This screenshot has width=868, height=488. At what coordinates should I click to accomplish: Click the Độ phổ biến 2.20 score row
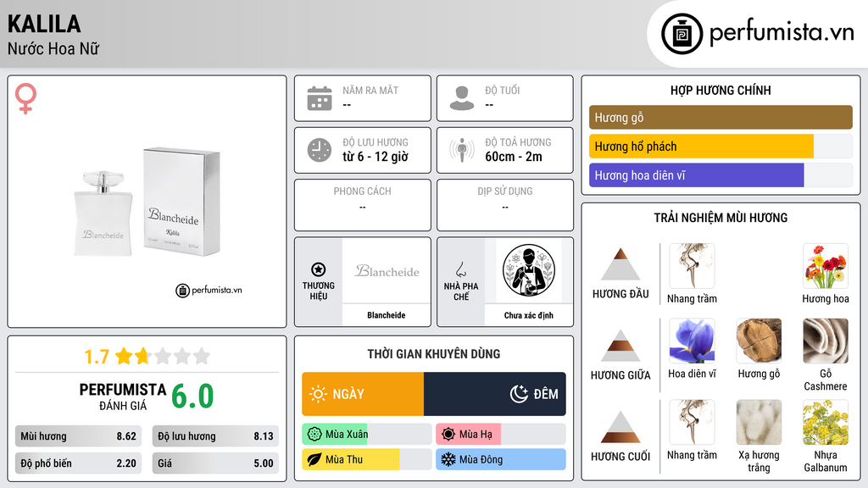[x=79, y=463]
